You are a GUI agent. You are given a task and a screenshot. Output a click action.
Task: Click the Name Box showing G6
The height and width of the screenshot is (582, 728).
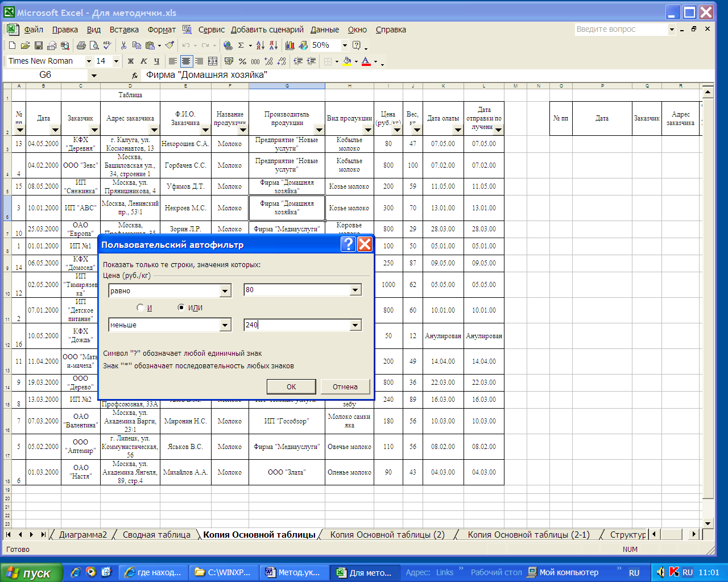coord(45,75)
